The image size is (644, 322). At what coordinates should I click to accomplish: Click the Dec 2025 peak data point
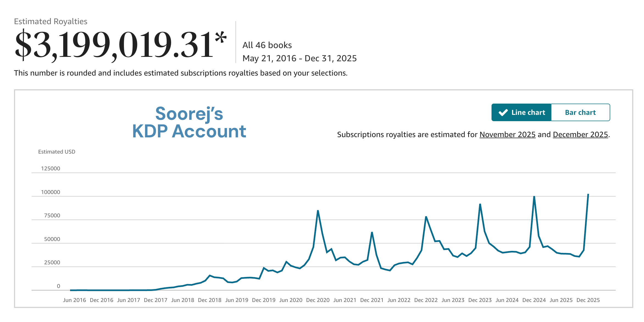[588, 195]
